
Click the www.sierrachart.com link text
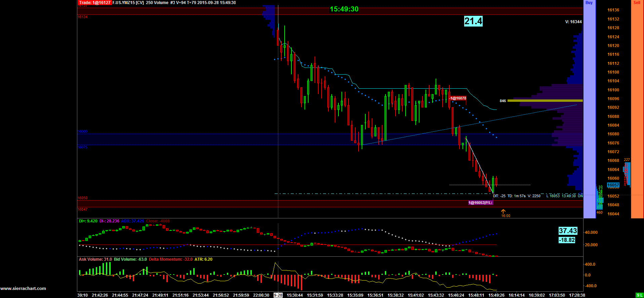23,288
